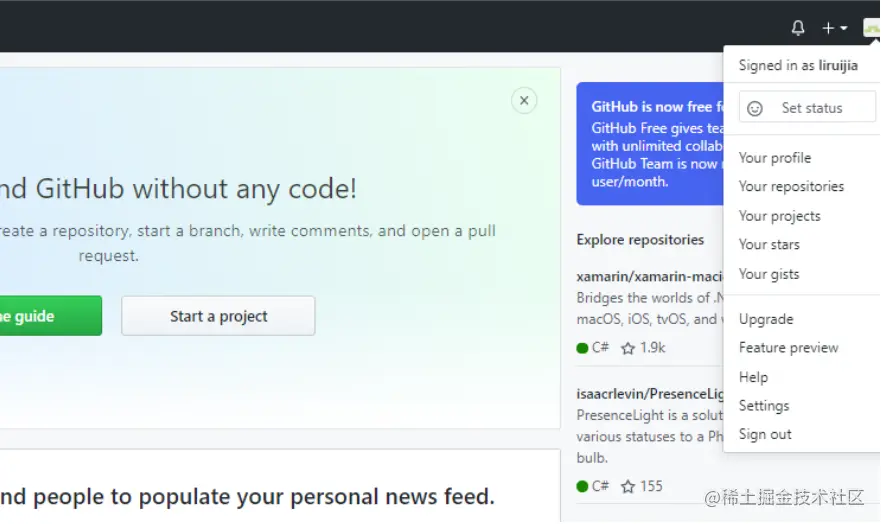Screen dimensions: 881x524
Task: Click the Set status button
Action: coord(807,107)
